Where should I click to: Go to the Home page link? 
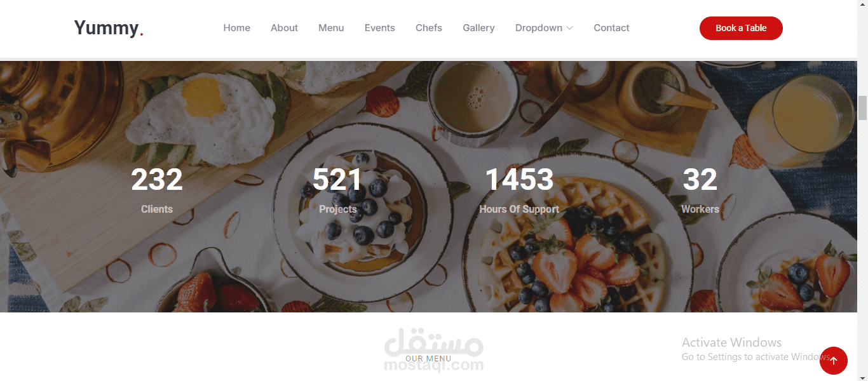coord(236,28)
